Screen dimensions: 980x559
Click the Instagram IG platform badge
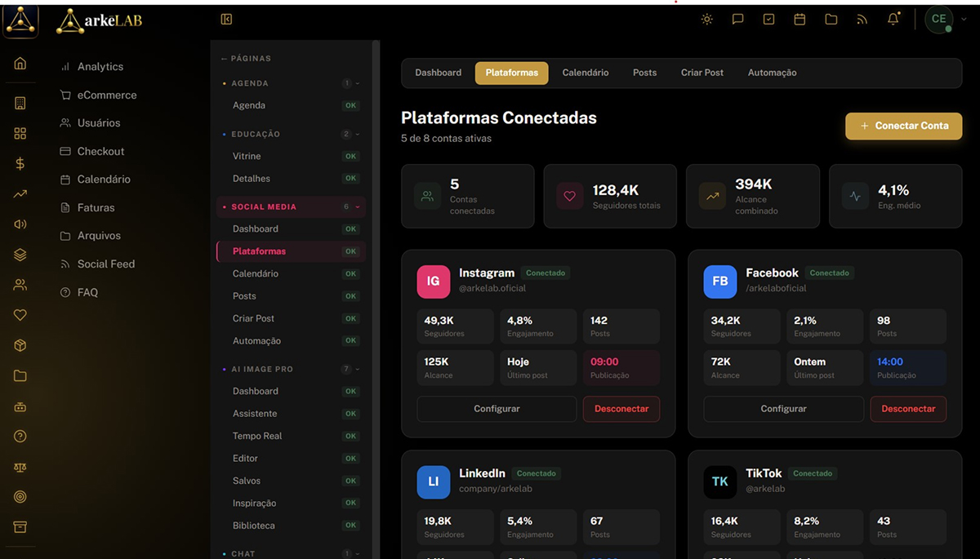(433, 281)
